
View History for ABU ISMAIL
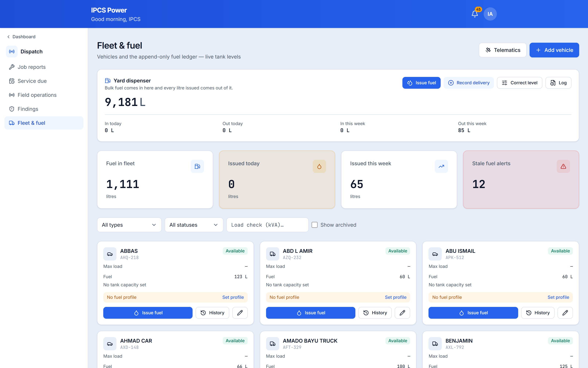click(x=537, y=312)
